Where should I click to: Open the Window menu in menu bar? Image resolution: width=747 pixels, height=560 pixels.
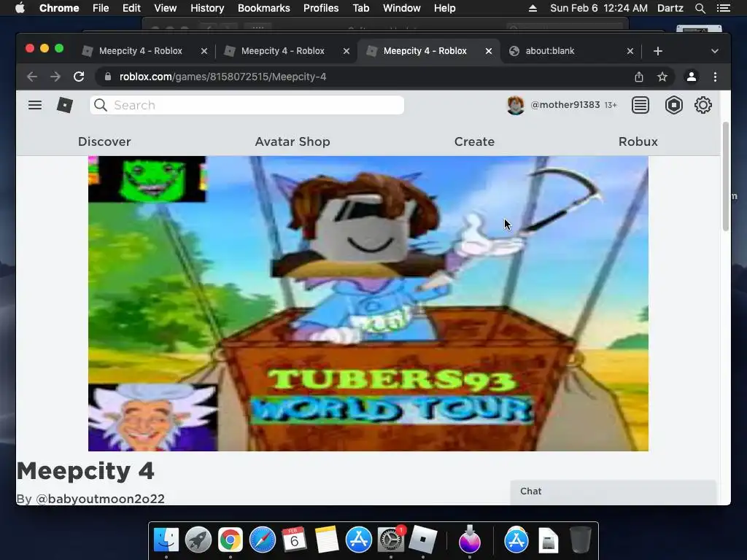pyautogui.click(x=402, y=8)
